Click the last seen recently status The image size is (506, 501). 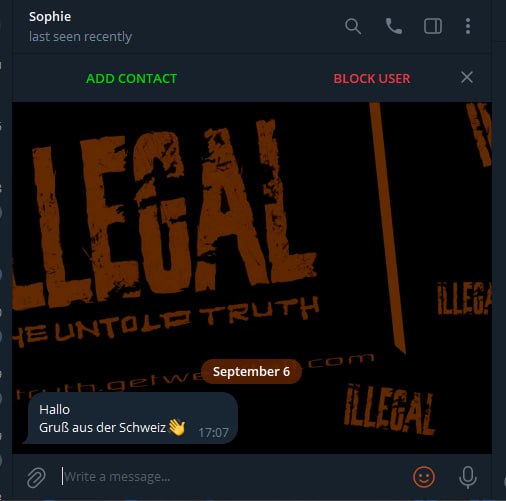80,37
